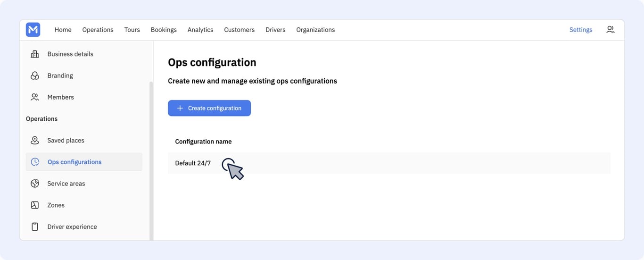Open the Bookings menu
The height and width of the screenshot is (260, 644).
(164, 30)
